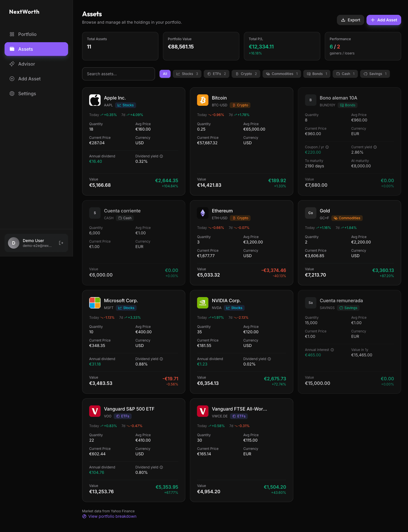Click the Cuenta corriente dollar icon
The height and width of the screenshot is (532, 408).
95,213
